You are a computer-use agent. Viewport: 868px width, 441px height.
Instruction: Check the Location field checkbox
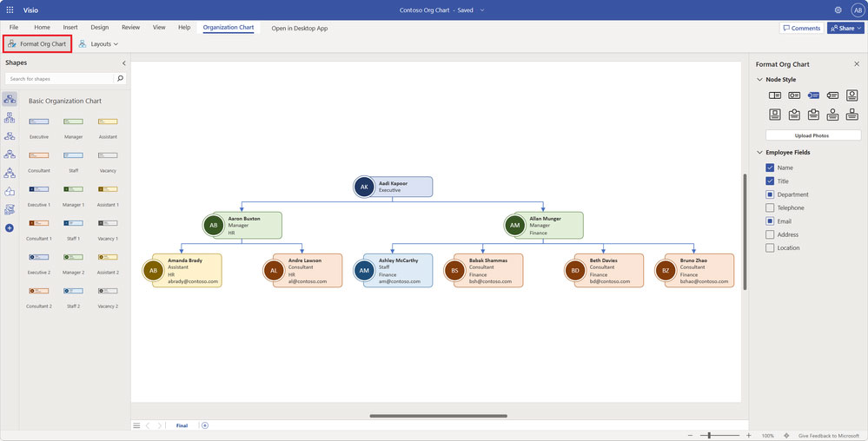point(770,248)
